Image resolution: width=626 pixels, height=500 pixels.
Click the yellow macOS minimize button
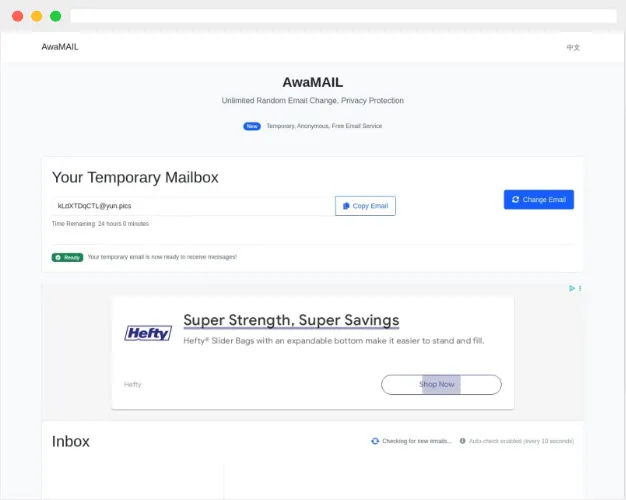(37, 16)
